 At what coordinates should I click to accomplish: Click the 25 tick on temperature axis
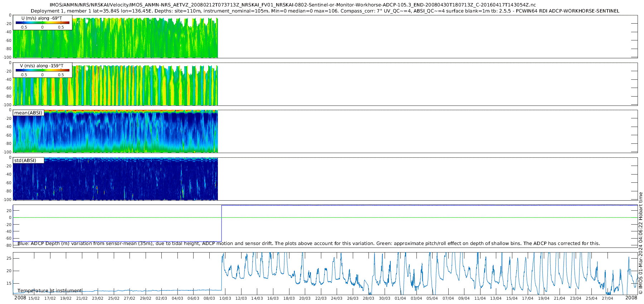(9, 258)
